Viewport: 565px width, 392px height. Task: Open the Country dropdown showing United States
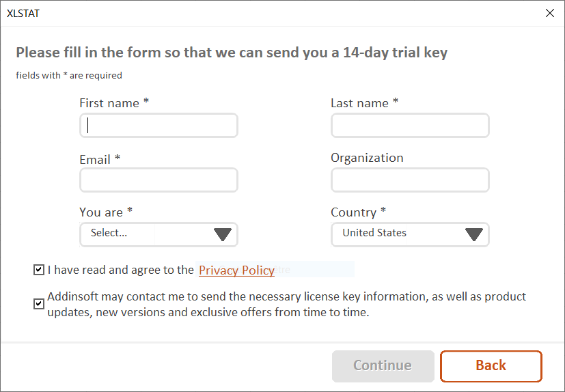pyautogui.click(x=398, y=234)
